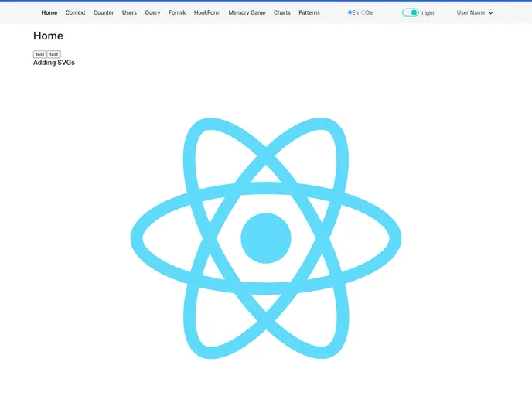The width and height of the screenshot is (532, 396).
Task: Select the En language radio button
Action: click(x=350, y=12)
